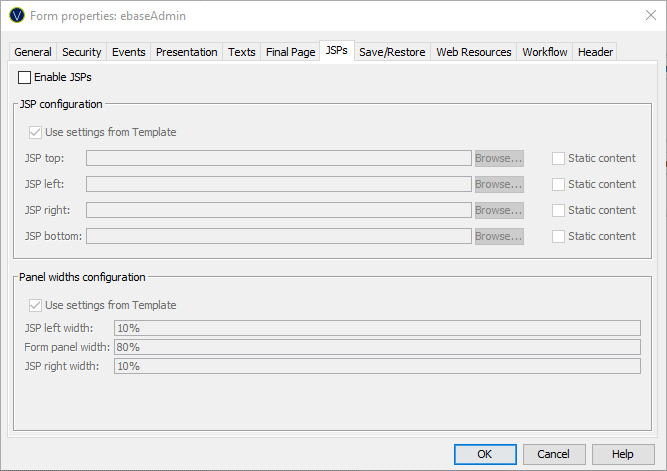
Task: Open the Save/Restore tab
Action: pyautogui.click(x=392, y=52)
